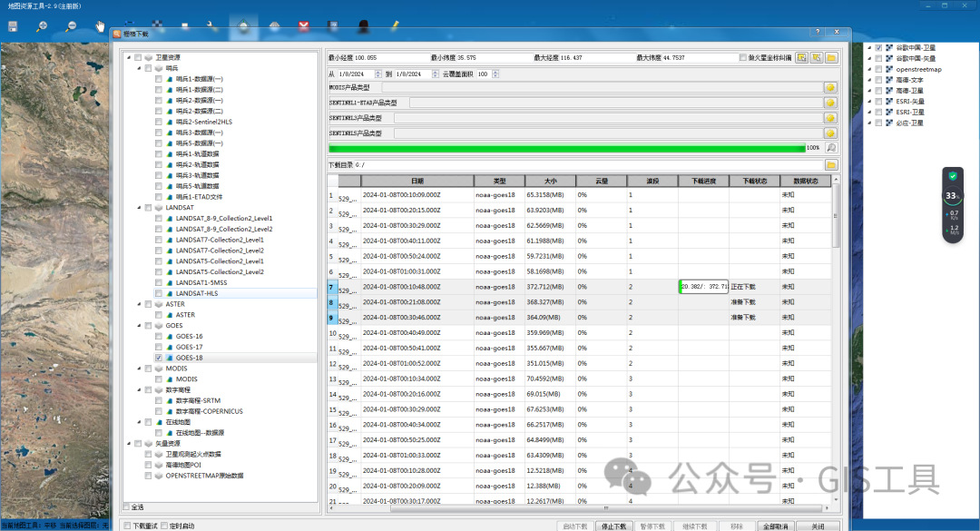The width and height of the screenshot is (980, 531).
Task: Click the 全部取消 button
Action: [x=775, y=526]
